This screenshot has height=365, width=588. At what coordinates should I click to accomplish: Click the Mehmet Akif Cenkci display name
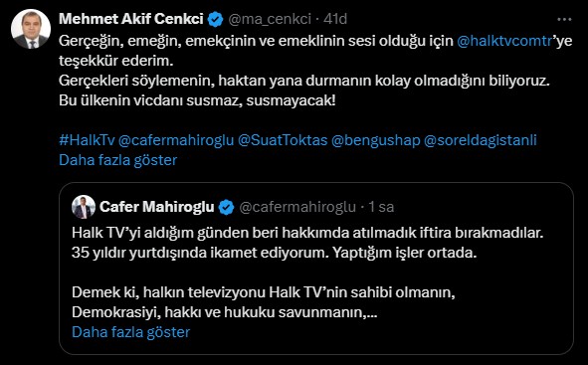[131, 19]
